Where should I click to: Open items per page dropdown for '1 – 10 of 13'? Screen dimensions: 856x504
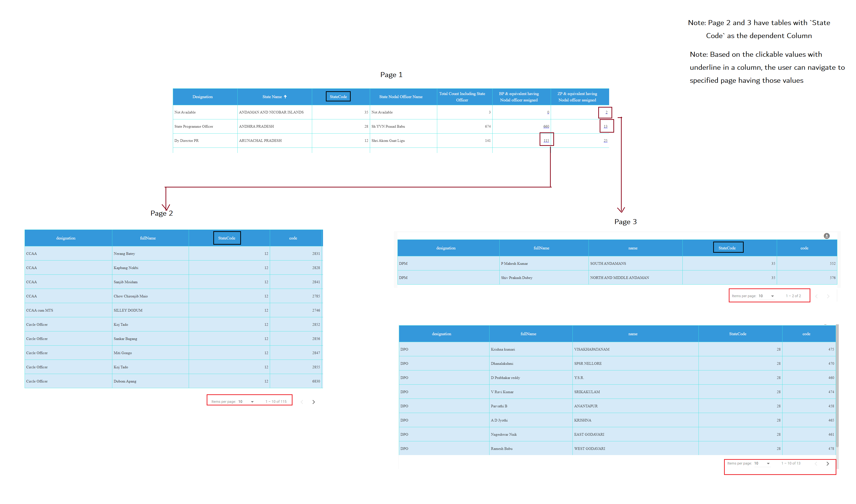(768, 464)
